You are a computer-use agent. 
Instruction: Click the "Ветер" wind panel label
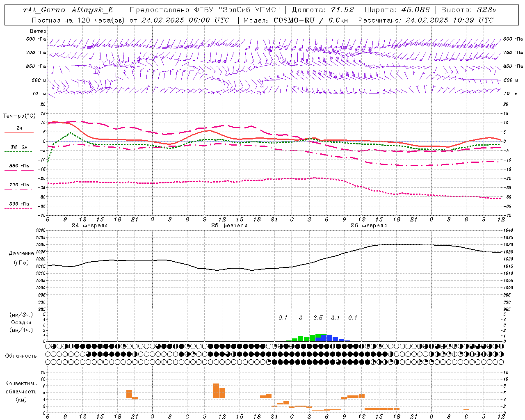click(38, 31)
